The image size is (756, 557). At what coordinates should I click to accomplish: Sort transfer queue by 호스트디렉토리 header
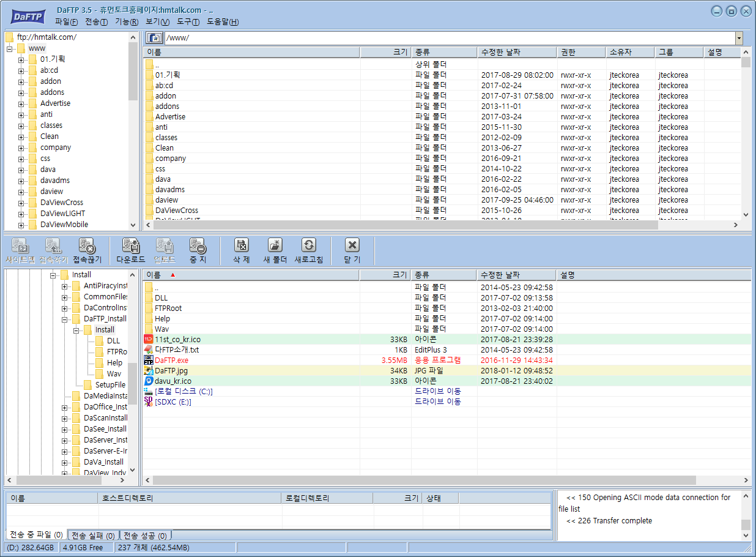coord(190,498)
